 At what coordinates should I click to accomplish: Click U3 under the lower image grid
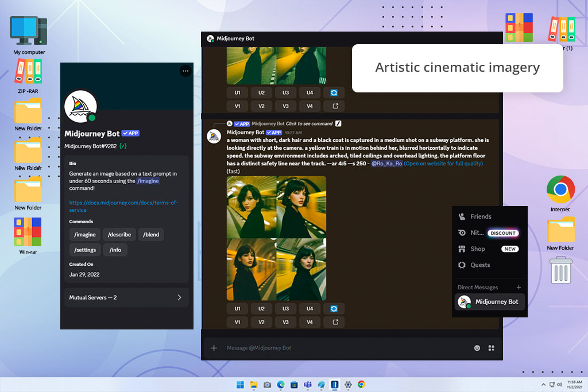[285, 309]
